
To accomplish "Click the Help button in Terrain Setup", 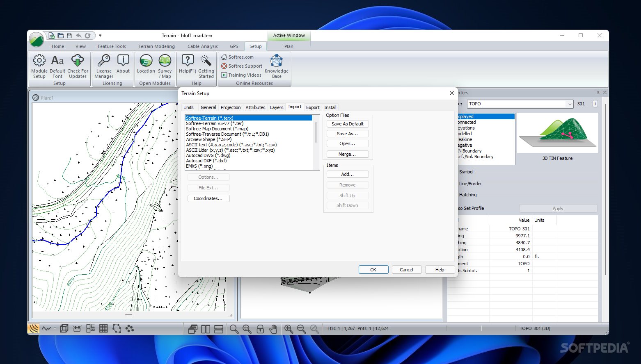I will pos(440,270).
